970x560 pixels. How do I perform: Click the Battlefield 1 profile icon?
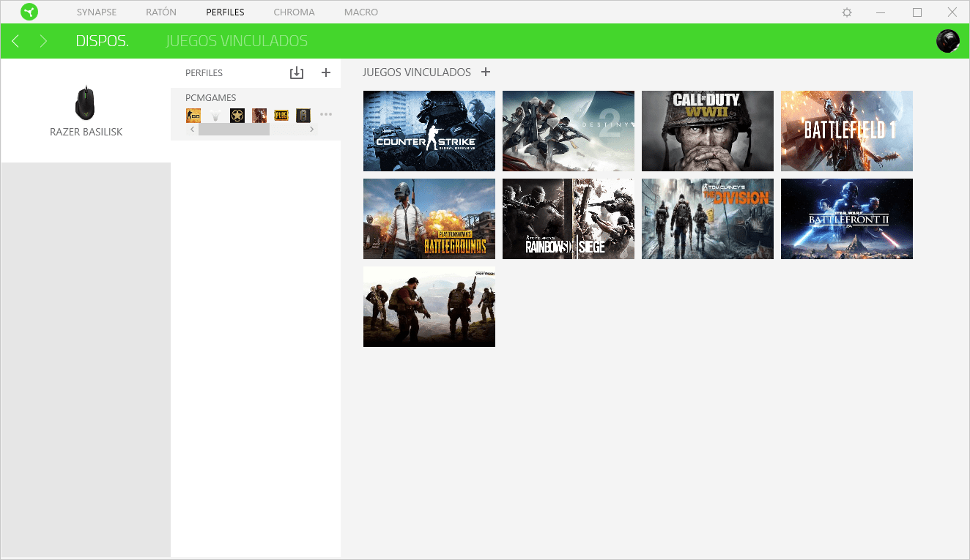click(259, 115)
